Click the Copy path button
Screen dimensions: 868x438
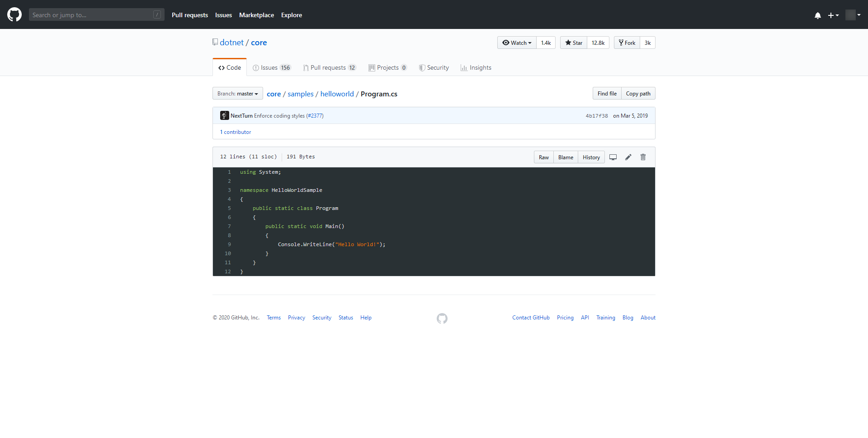(x=638, y=93)
